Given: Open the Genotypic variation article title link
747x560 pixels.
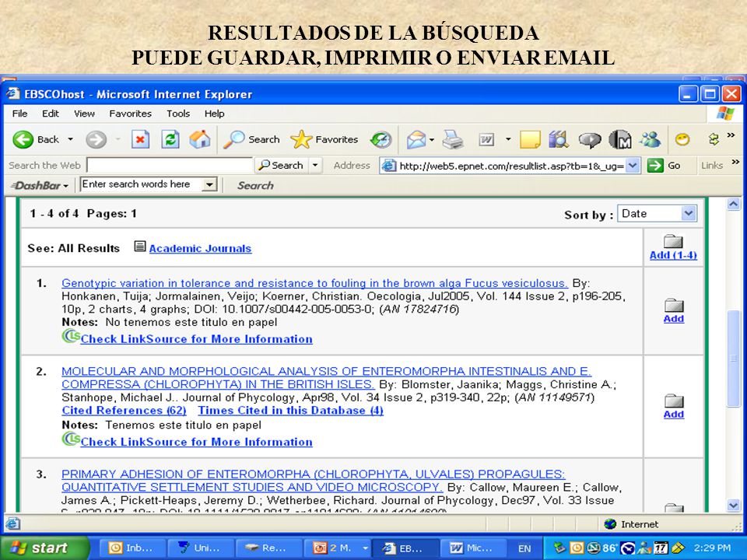Looking at the screenshot, I should pyautogui.click(x=314, y=283).
